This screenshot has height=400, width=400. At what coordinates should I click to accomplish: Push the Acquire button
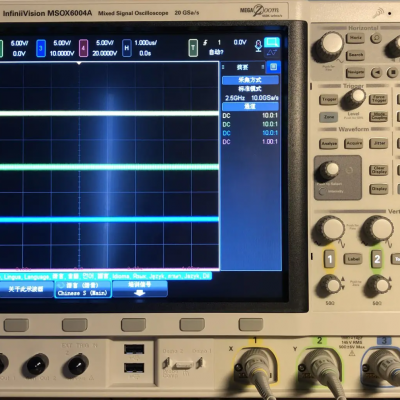coord(354,143)
